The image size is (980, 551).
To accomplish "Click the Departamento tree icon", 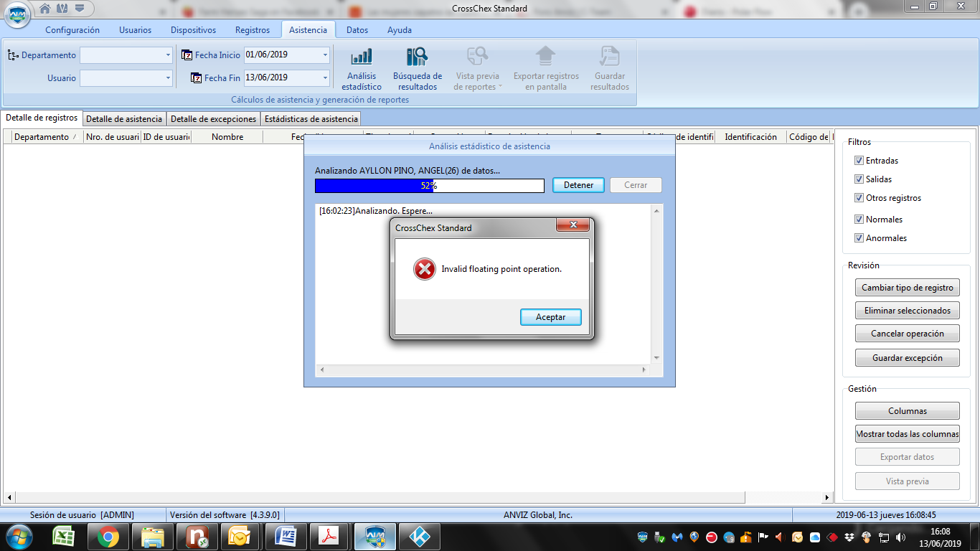I will coord(13,55).
